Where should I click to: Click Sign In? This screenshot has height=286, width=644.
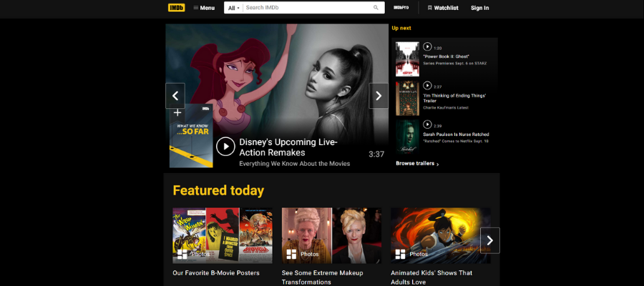click(479, 8)
